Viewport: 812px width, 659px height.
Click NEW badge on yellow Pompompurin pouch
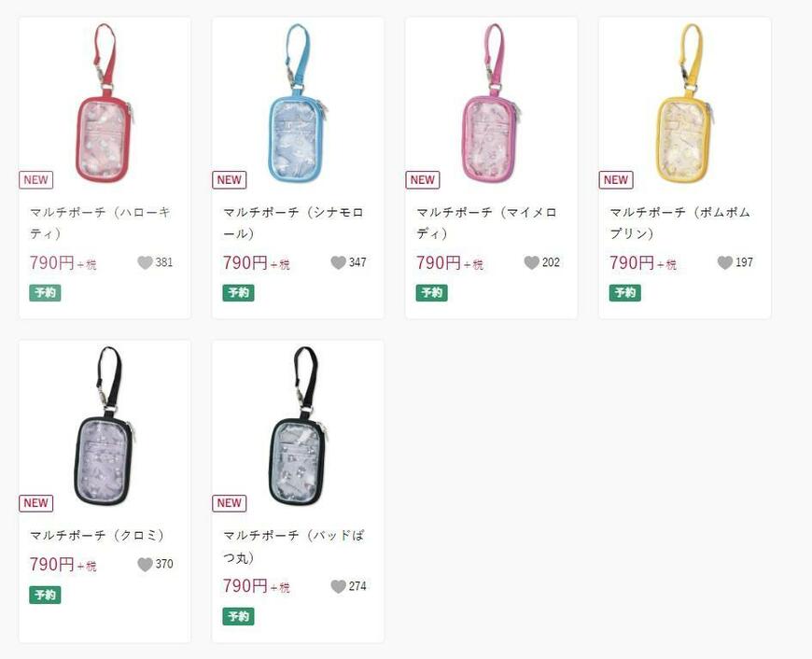pyautogui.click(x=616, y=180)
